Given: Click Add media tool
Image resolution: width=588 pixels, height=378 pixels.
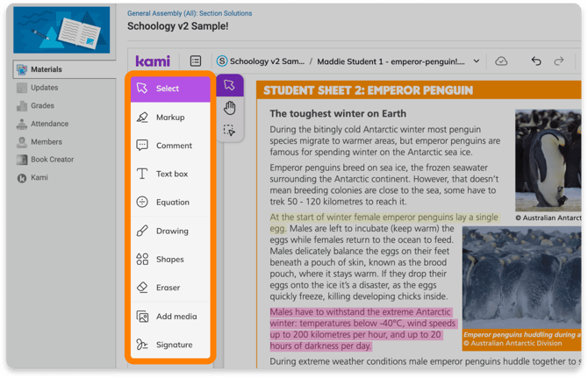Looking at the screenshot, I should [170, 317].
